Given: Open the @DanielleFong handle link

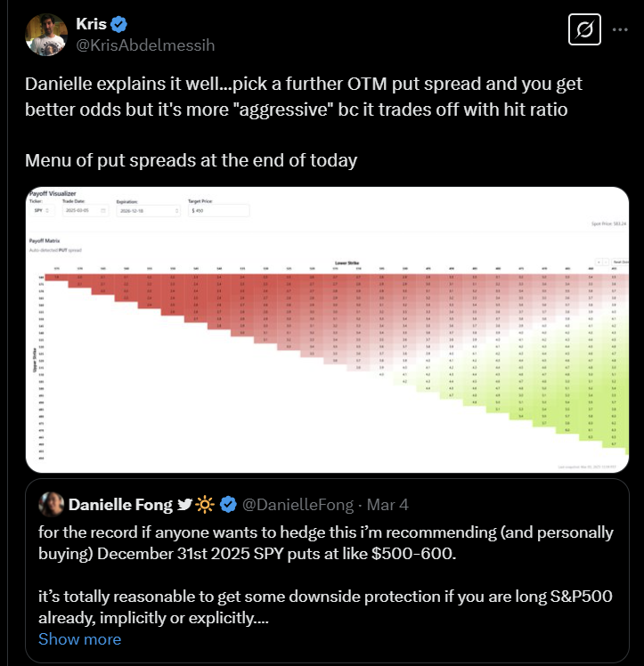Looking at the screenshot, I should tap(298, 505).
